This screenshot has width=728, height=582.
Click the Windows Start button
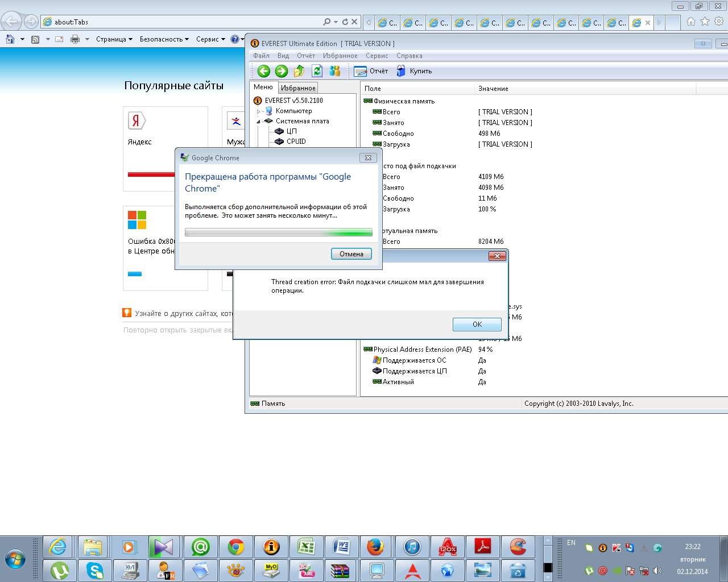pyautogui.click(x=15, y=560)
